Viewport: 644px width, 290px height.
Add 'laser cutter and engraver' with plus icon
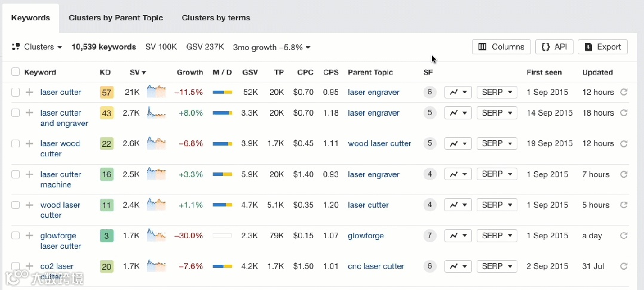[29, 113]
